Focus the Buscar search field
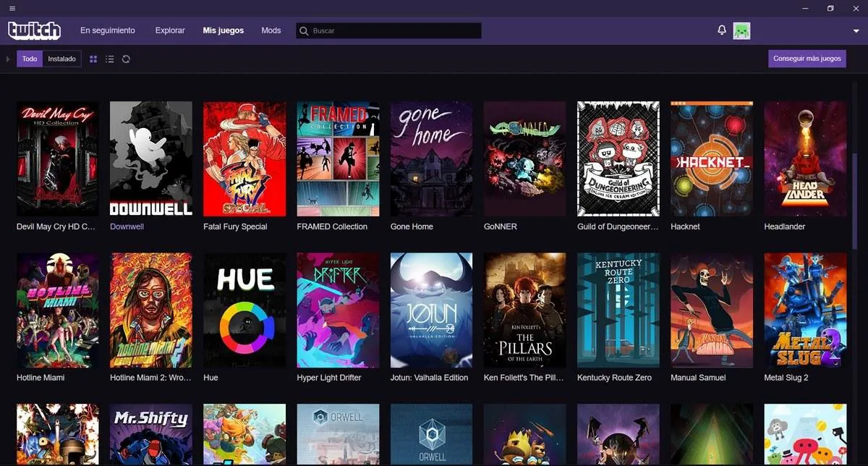The width and height of the screenshot is (868, 466). tap(388, 31)
